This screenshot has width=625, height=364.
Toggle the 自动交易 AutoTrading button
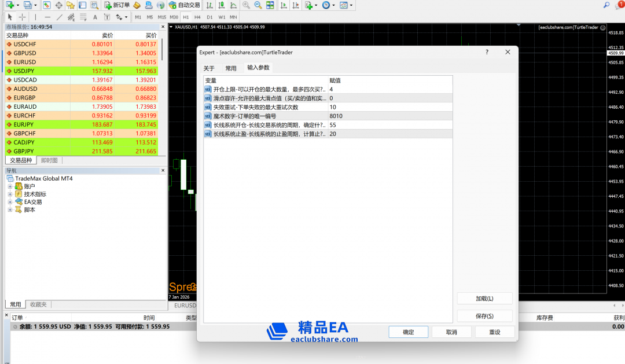(x=185, y=5)
